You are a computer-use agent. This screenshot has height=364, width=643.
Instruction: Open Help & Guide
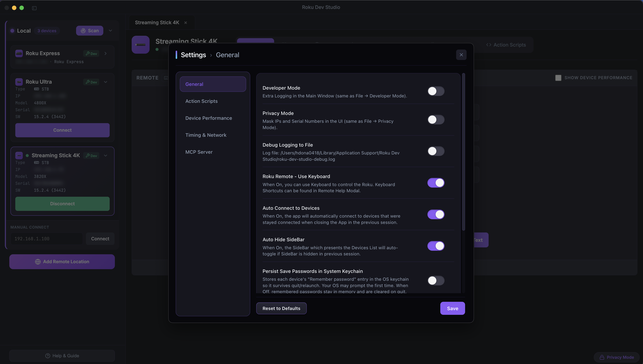pyautogui.click(x=62, y=356)
